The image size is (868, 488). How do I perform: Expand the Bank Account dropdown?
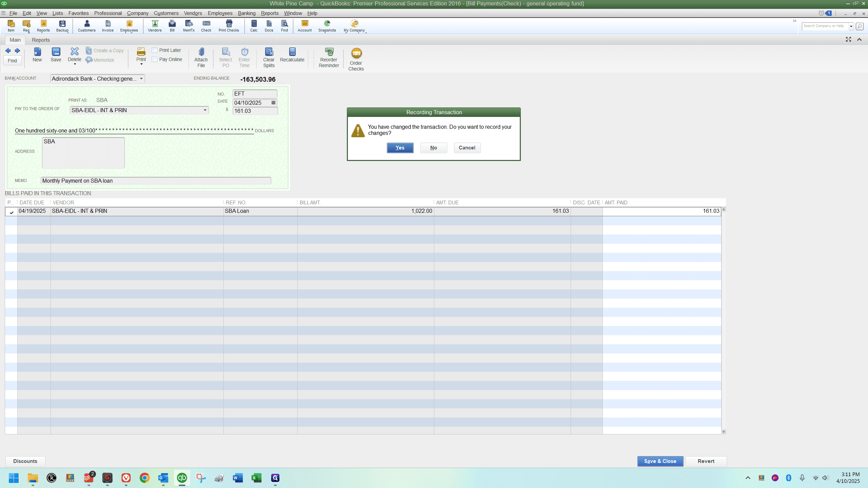coord(141,79)
